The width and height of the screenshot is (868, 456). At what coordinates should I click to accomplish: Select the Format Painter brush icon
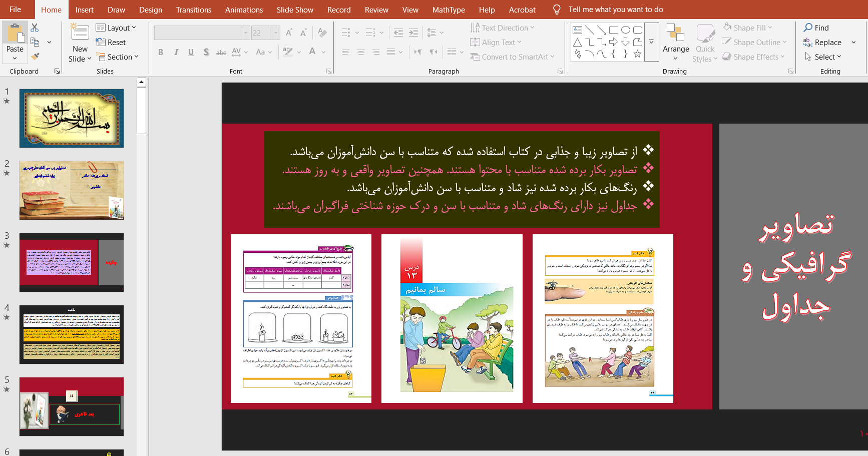point(35,57)
